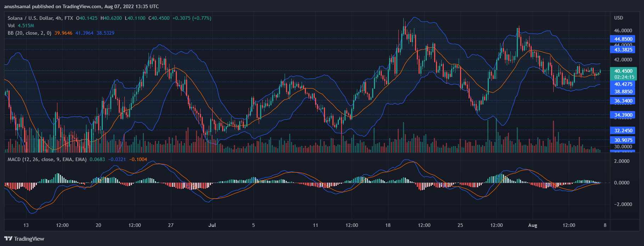Click the 2.0000 tick on MACD axis
The height and width of the screenshot is (246, 644).
pos(622,161)
